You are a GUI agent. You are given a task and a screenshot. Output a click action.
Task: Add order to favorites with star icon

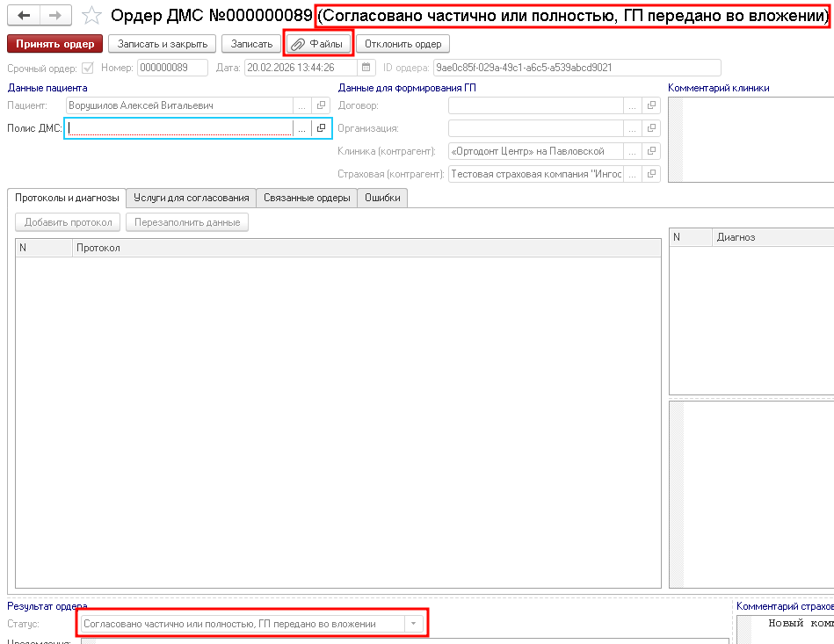click(91, 16)
